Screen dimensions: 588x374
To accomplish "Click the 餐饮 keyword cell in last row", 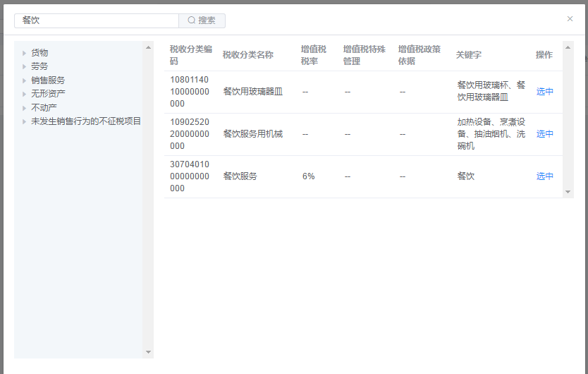I will pyautogui.click(x=466, y=176).
